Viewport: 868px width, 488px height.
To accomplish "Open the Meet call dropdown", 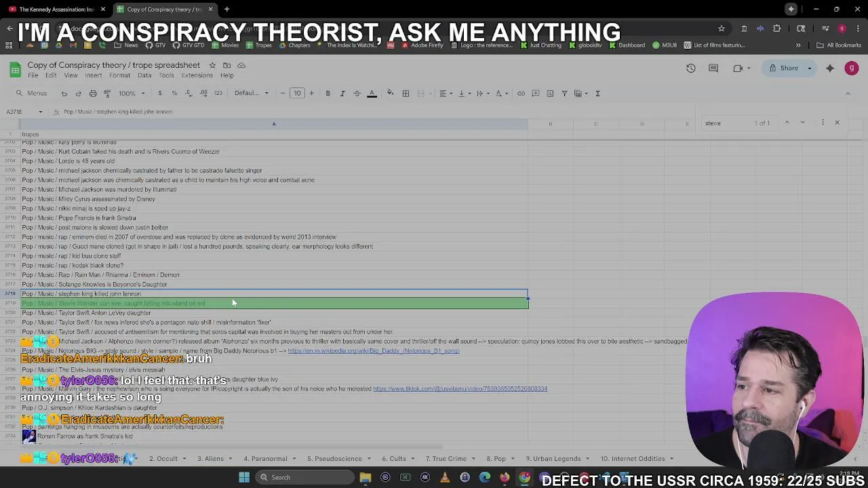I will 749,68.
